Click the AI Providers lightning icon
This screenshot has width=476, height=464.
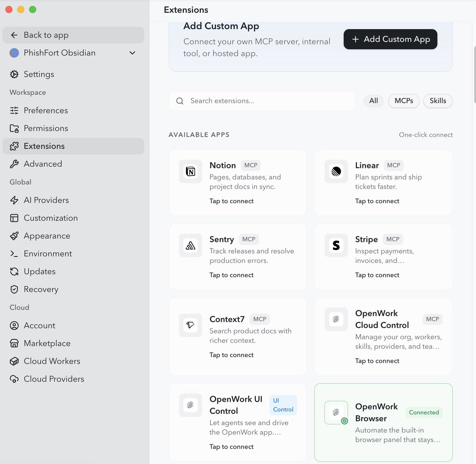coord(14,200)
